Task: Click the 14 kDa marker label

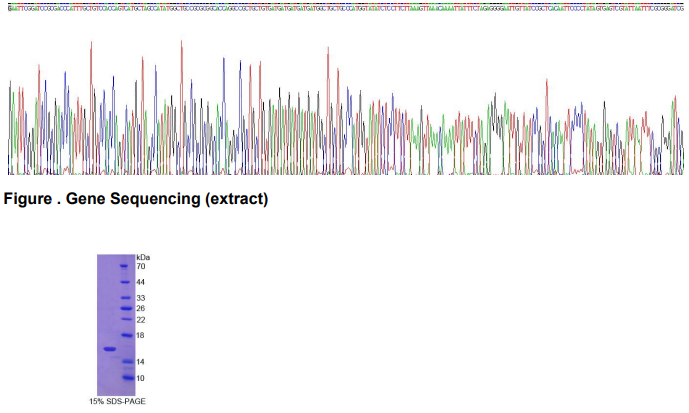Action: 141,361
